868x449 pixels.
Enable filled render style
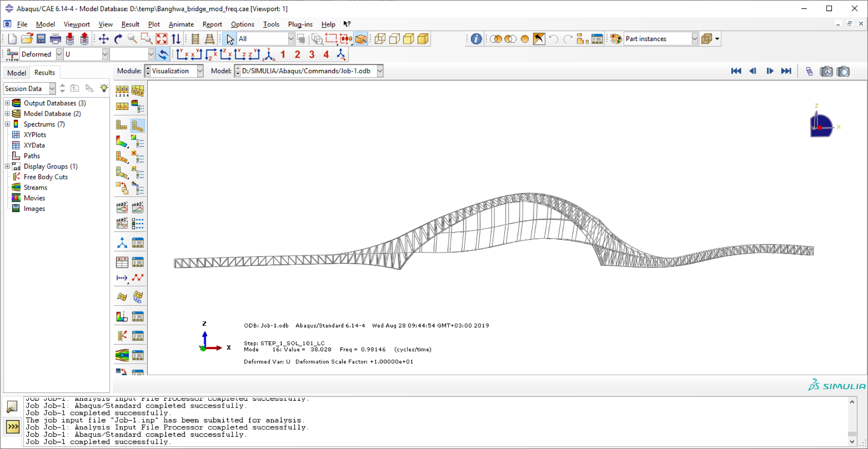click(408, 39)
